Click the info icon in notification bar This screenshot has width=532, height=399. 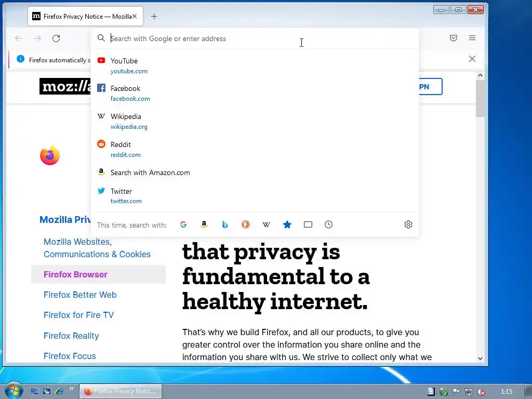coord(20,59)
